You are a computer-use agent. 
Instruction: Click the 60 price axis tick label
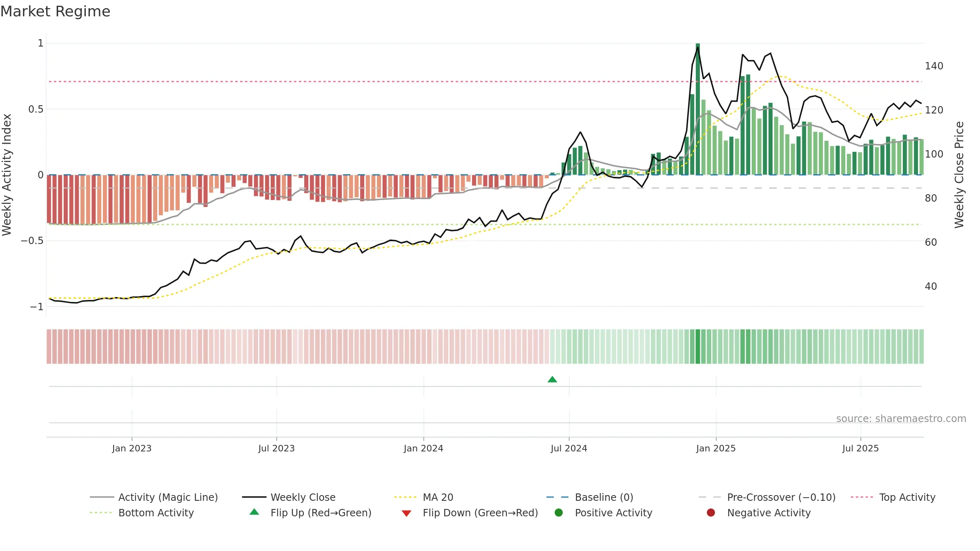coord(931,242)
